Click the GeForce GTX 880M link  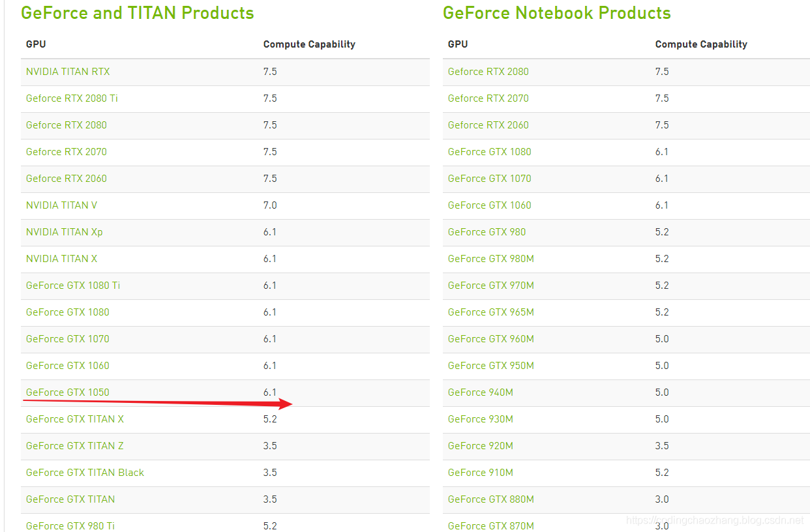pos(490,499)
